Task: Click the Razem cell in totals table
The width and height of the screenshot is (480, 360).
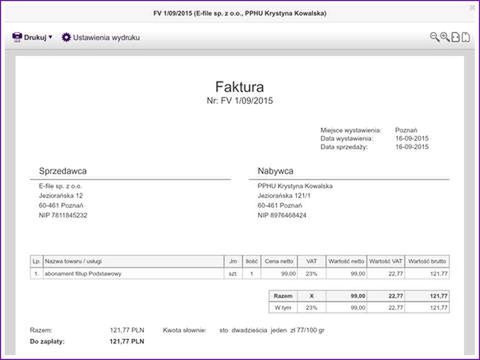Action: click(x=283, y=296)
